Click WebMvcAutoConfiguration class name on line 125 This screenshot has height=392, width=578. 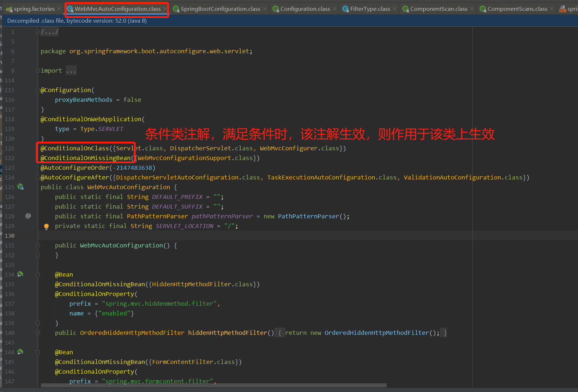click(129, 187)
